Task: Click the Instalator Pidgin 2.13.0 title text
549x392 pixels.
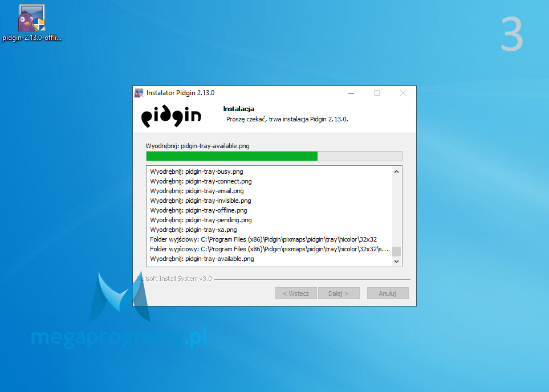Action: point(180,93)
